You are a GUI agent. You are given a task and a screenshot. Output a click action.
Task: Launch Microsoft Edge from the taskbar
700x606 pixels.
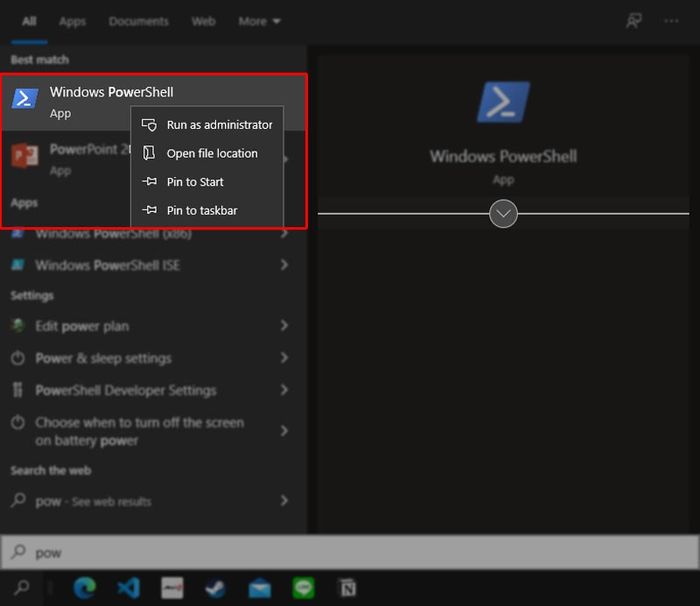[85, 588]
